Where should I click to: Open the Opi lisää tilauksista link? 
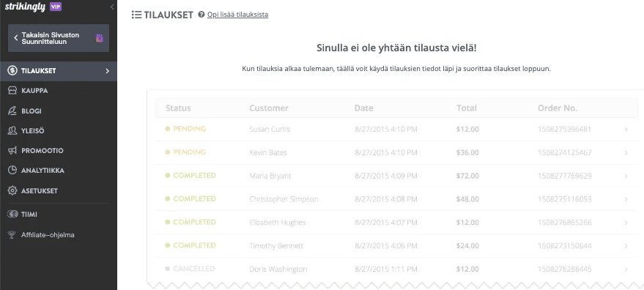tap(238, 15)
